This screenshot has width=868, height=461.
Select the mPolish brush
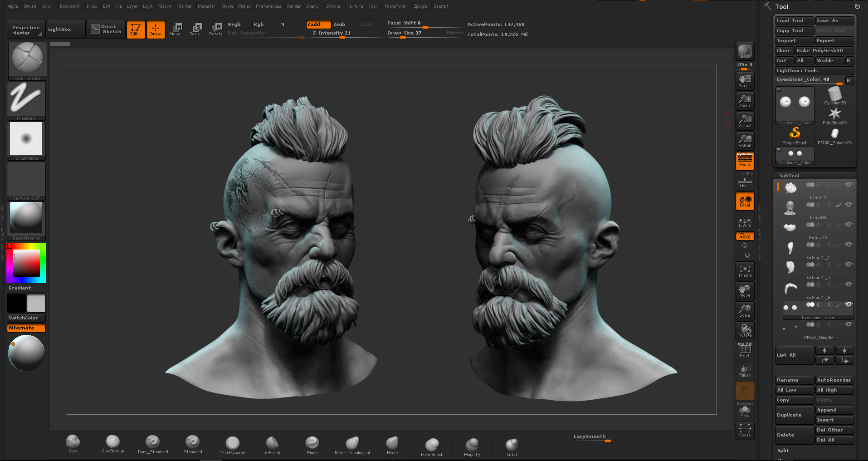click(x=273, y=445)
